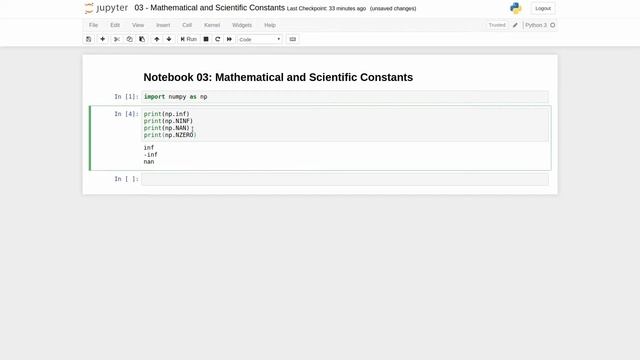Click the print(np.NZERO) code line
Screen dimensions: 640x360
[170, 135]
